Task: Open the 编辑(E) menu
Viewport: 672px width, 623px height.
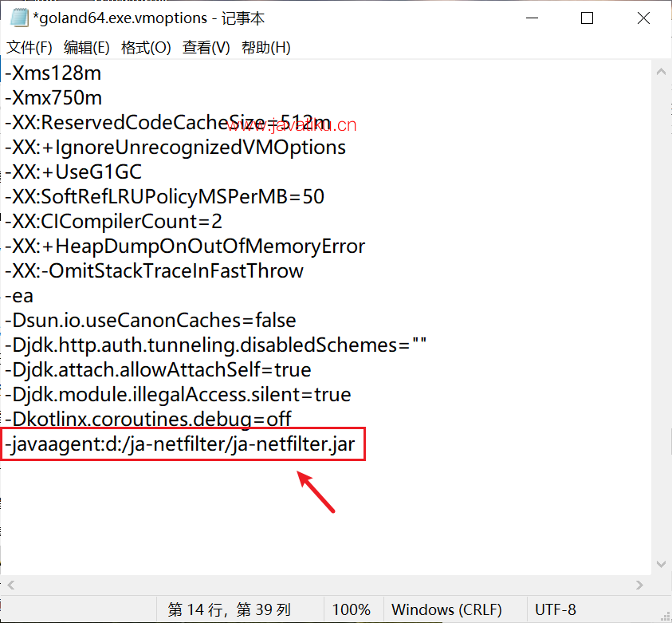Action: tap(87, 47)
